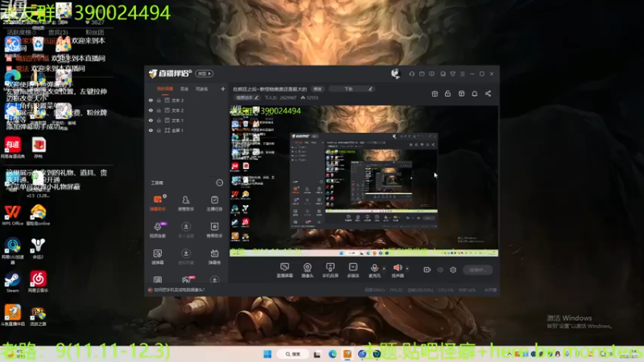Click the 直播中 live status button
This screenshot has width=644, height=362.
pos(477,269)
